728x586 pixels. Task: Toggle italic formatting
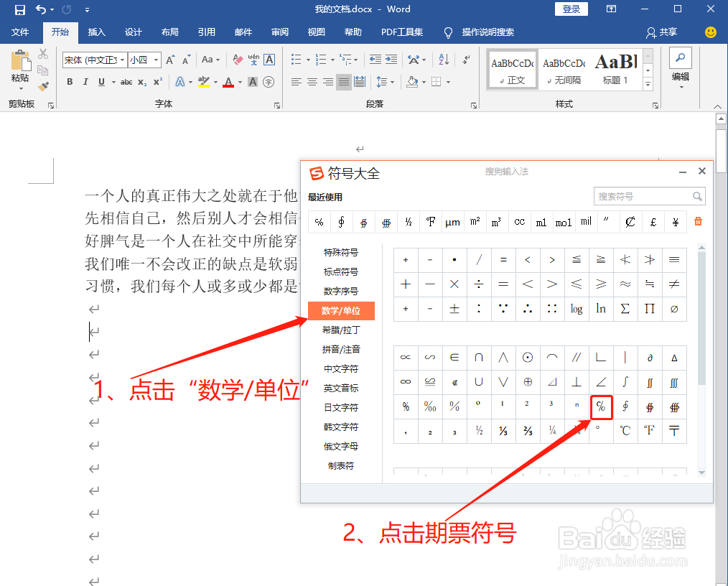(x=86, y=81)
